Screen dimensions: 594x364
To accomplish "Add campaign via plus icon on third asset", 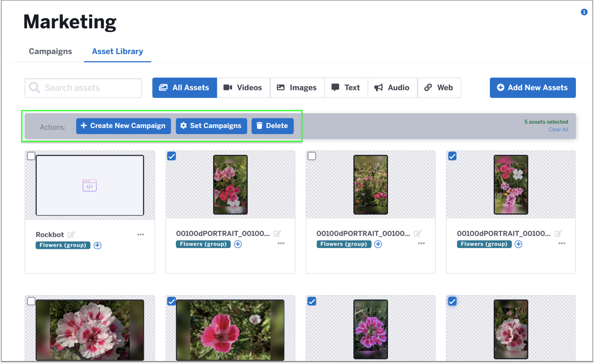I will (x=378, y=244).
